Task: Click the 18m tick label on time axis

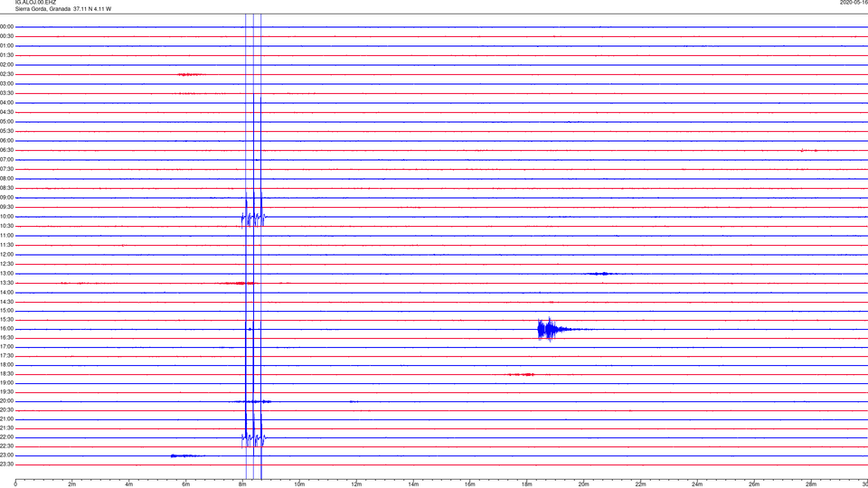Action: click(527, 484)
